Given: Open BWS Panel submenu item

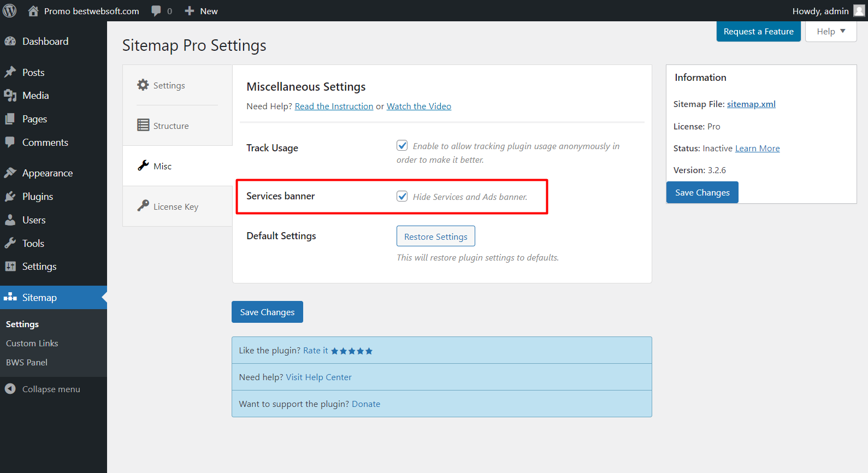Looking at the screenshot, I should 27,362.
